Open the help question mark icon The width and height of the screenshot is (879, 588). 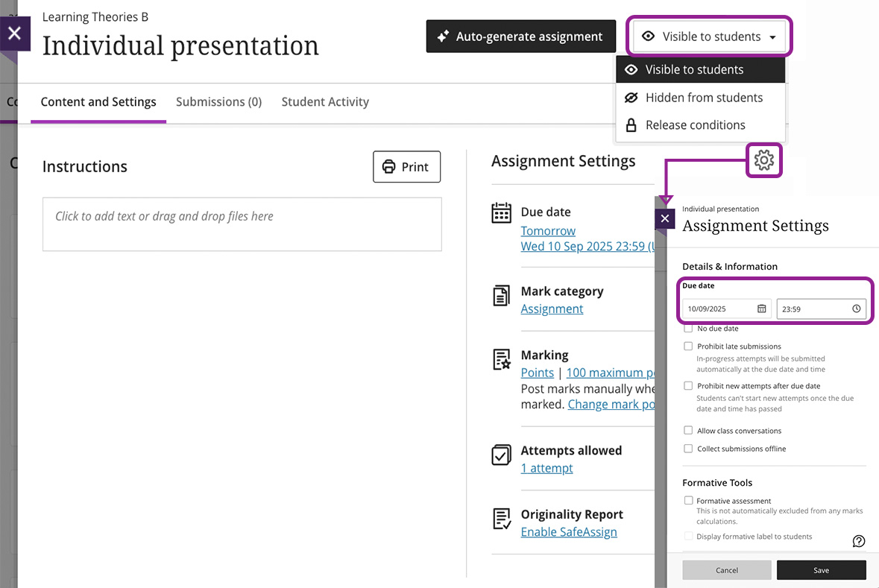[858, 541]
